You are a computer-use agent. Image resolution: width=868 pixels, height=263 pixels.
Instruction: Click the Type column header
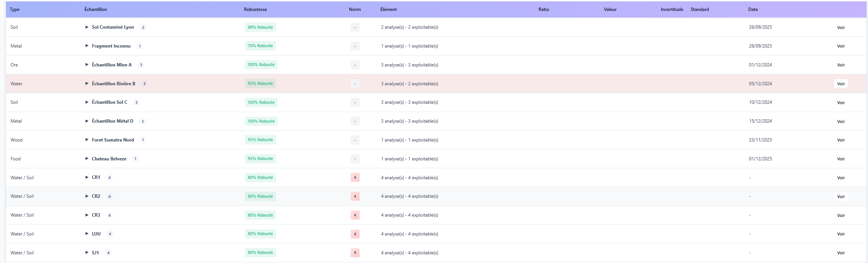(x=15, y=9)
